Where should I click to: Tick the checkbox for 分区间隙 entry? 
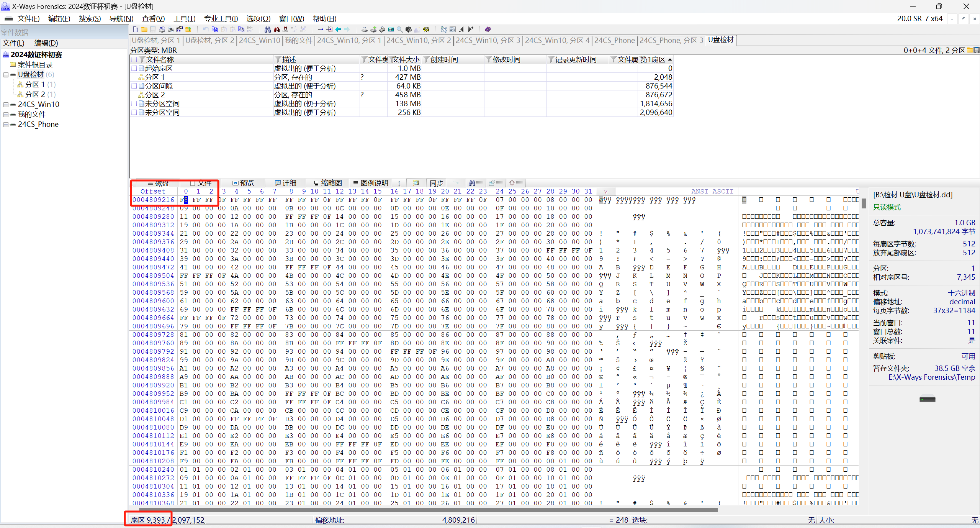pos(134,86)
